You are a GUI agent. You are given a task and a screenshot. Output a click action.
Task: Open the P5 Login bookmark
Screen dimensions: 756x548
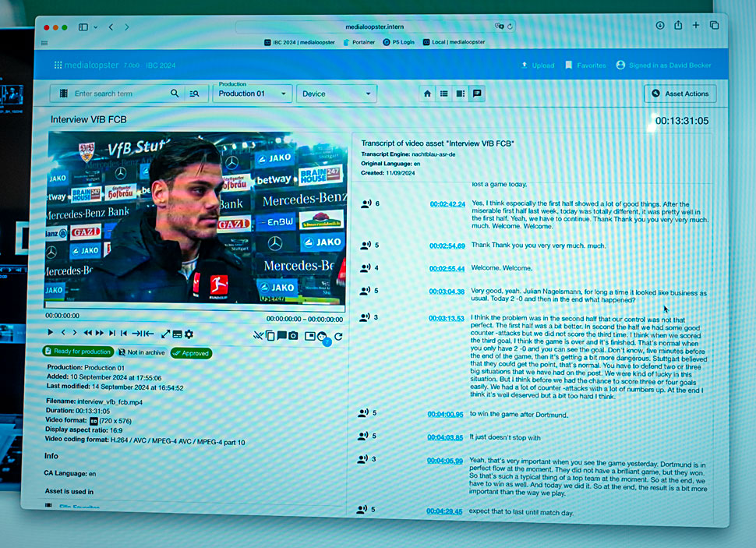(399, 42)
